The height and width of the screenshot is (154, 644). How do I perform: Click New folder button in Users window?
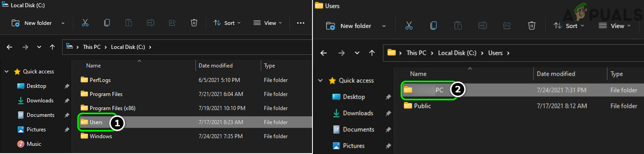click(x=350, y=26)
